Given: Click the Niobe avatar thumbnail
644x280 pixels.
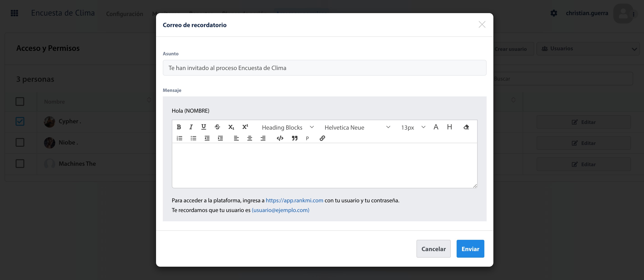Looking at the screenshot, I should click(50, 143).
